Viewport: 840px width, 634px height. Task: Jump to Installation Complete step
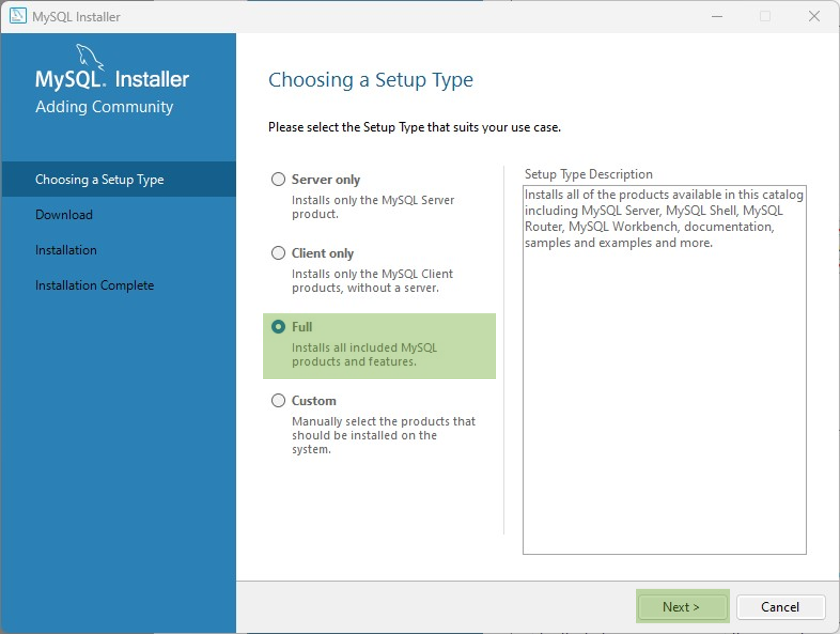point(95,285)
